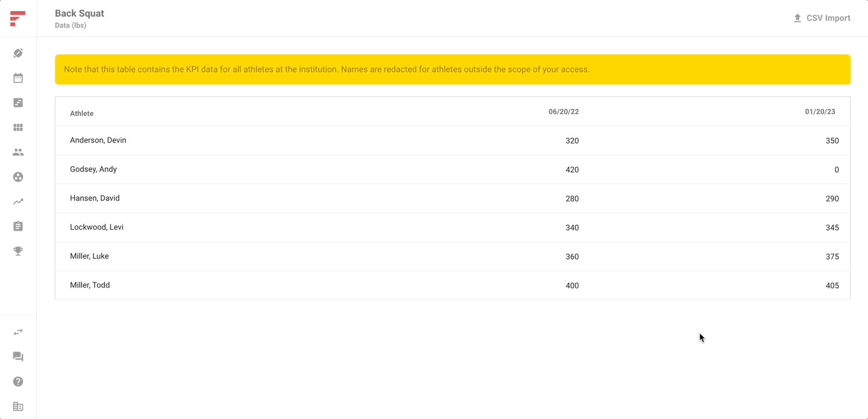Click Miller, Todd's 400 value
Screen dimensions: 868x419
point(572,286)
